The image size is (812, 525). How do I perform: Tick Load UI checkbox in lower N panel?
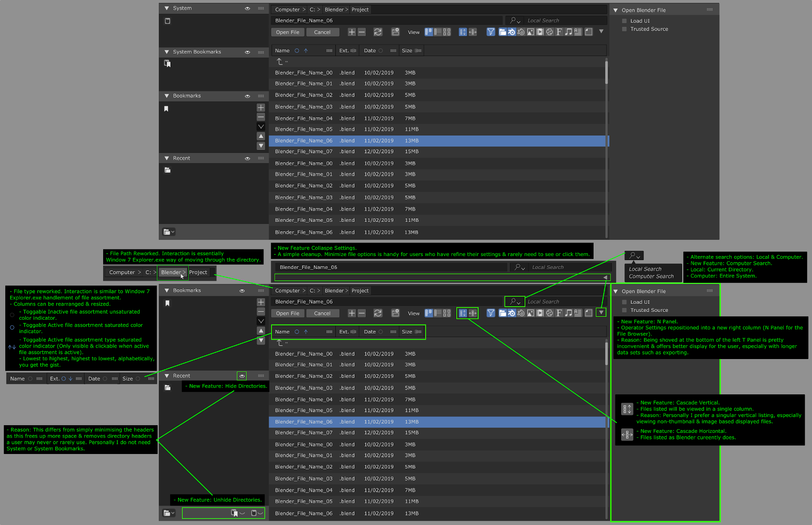(624, 302)
